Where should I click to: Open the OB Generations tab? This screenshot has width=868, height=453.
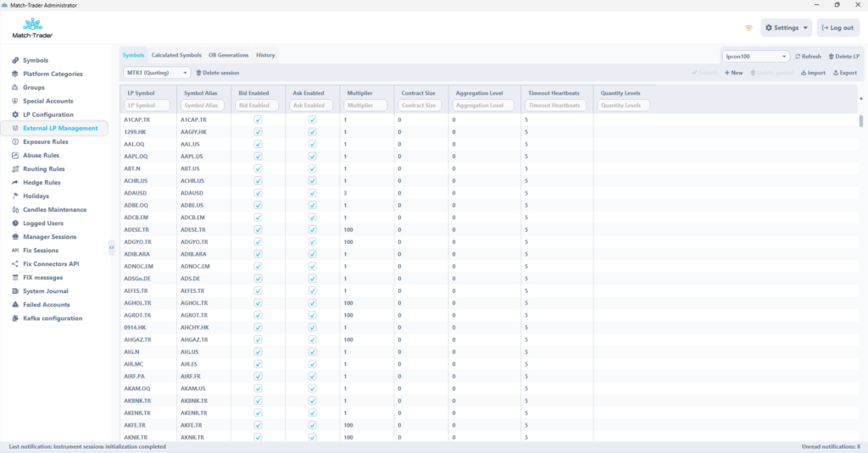(x=229, y=55)
